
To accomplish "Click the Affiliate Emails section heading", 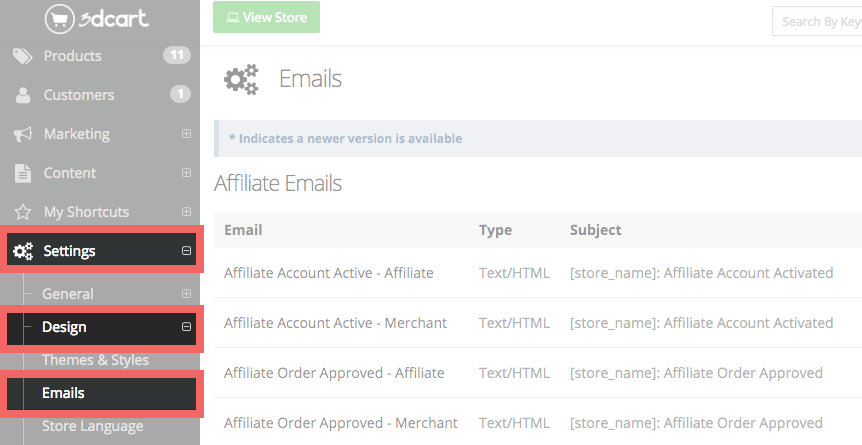I will pyautogui.click(x=278, y=183).
